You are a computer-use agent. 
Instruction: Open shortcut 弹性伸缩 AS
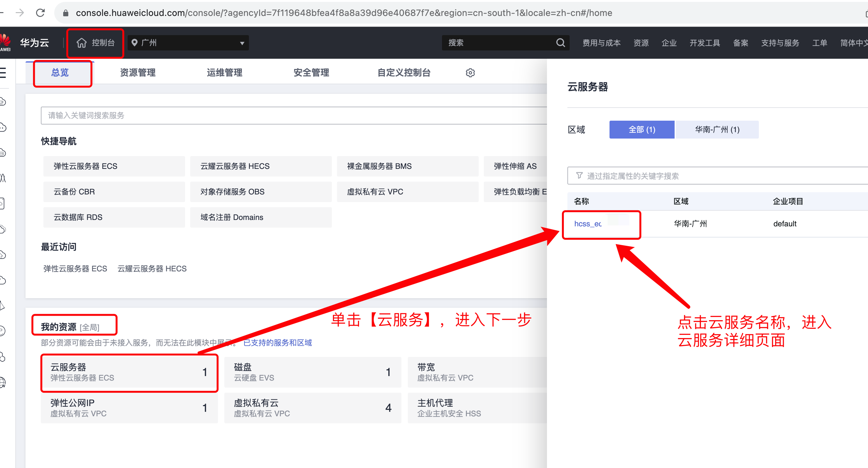click(x=515, y=166)
